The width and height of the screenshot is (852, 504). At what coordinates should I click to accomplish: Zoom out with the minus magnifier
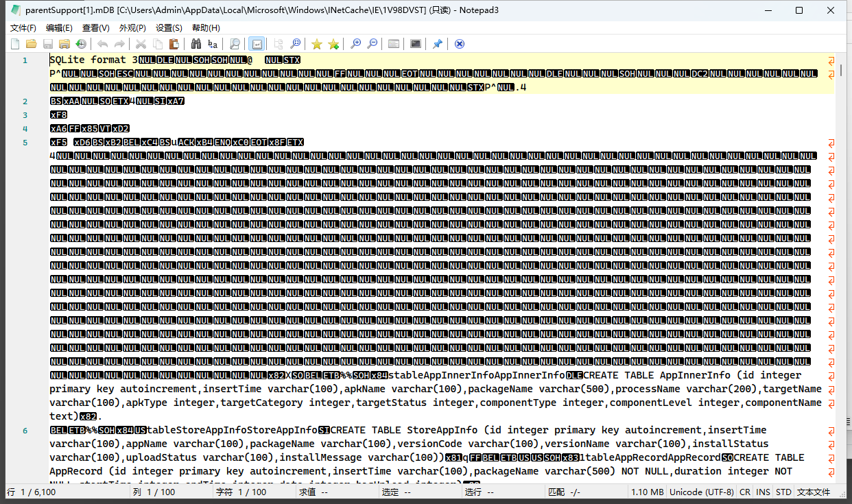372,44
